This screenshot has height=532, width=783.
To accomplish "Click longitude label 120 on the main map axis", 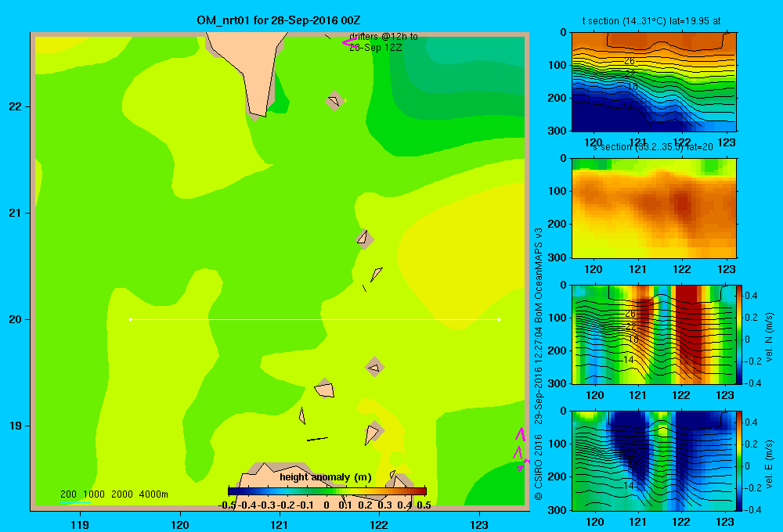I will point(180,524).
